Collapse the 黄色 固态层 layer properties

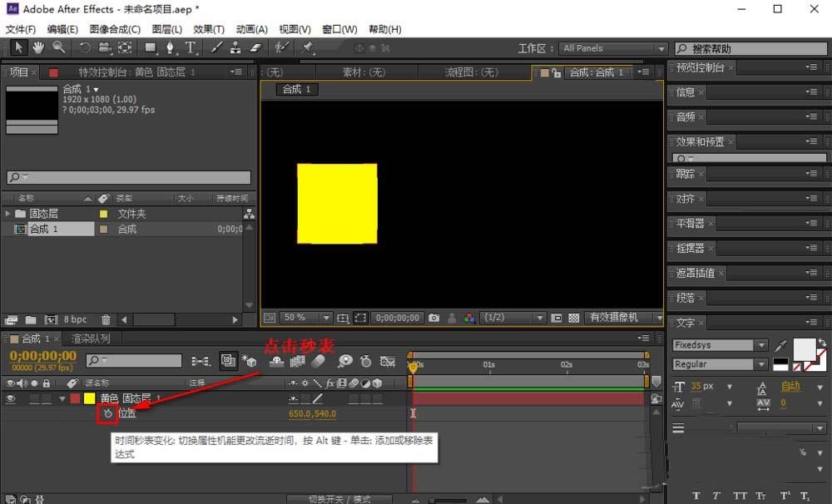pos(62,398)
